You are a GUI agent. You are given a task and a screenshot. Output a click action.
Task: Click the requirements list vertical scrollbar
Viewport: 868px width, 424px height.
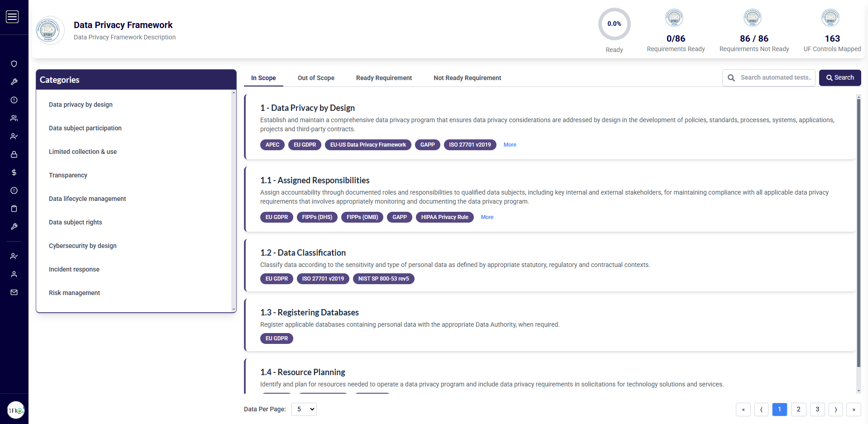pyautogui.click(x=858, y=226)
